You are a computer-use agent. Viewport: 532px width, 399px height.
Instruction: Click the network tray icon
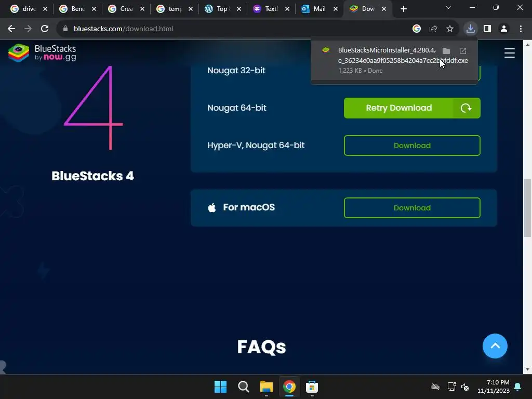[451, 387]
